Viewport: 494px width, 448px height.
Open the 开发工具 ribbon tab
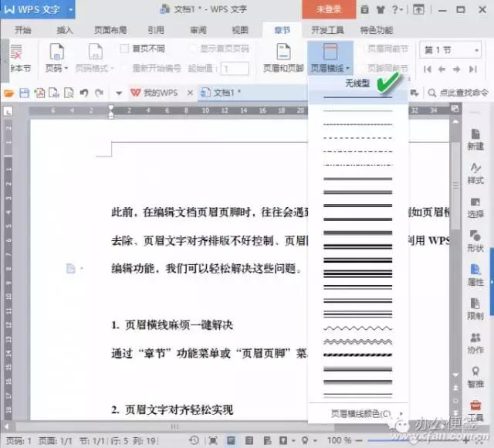327,30
